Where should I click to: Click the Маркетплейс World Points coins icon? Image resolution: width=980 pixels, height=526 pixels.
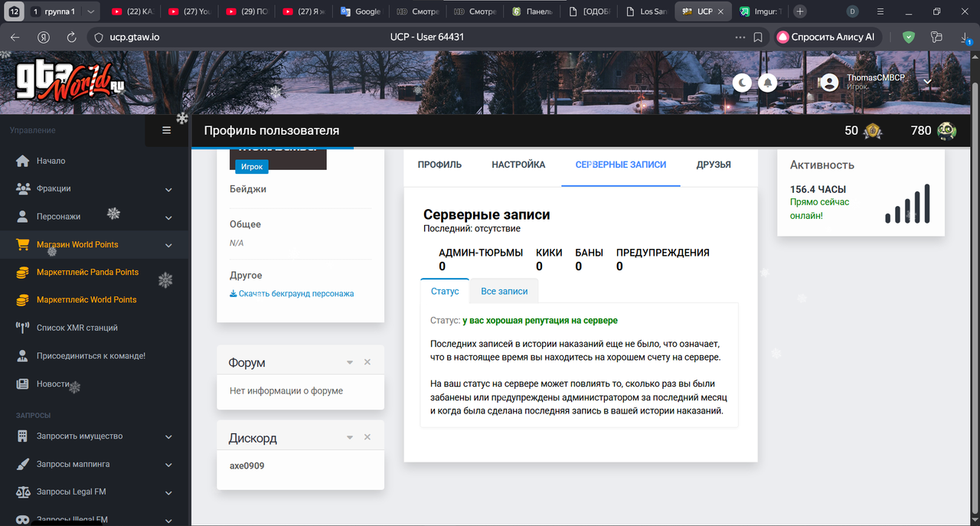[x=22, y=299]
